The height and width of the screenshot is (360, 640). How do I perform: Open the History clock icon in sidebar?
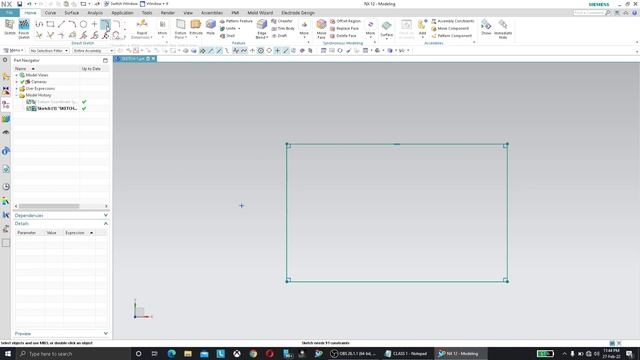(x=6, y=187)
